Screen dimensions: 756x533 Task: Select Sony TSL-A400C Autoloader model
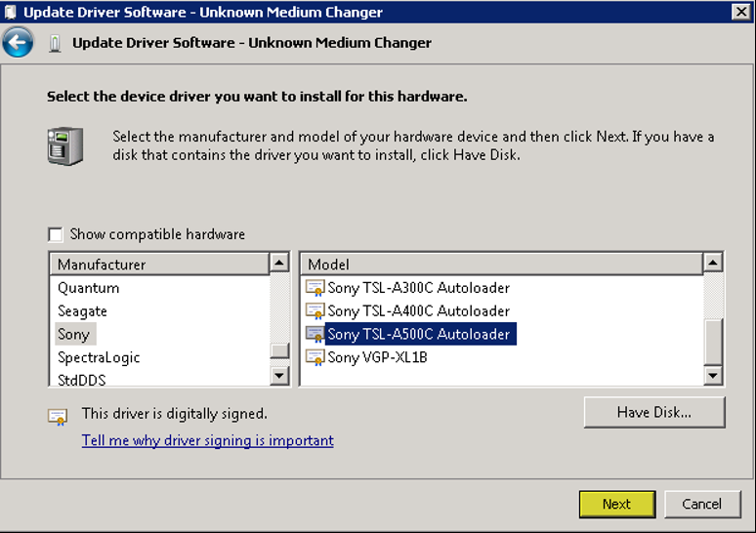tap(418, 310)
